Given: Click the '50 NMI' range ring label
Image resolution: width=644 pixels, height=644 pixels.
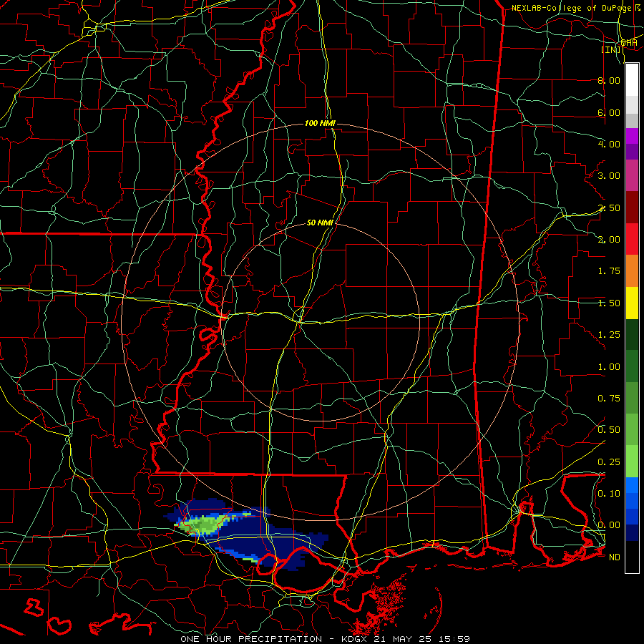Looking at the screenshot, I should 320,223.
